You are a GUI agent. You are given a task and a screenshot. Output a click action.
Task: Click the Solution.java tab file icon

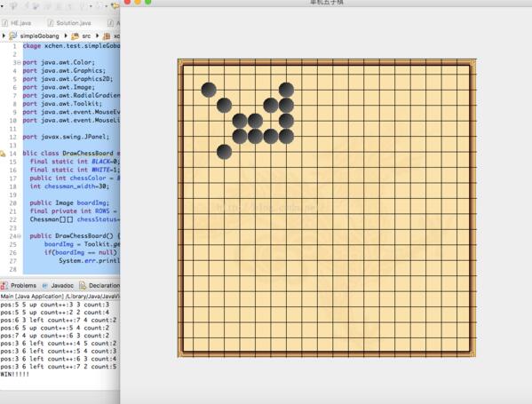click(51, 23)
